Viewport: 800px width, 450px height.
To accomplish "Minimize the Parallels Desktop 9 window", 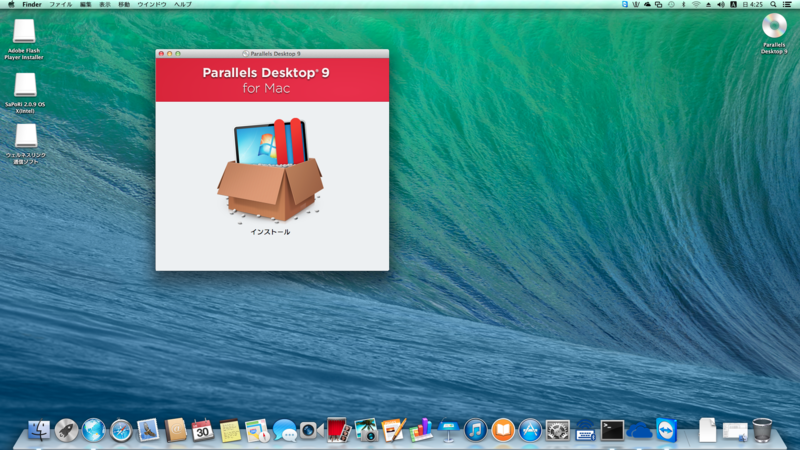I will click(x=169, y=54).
